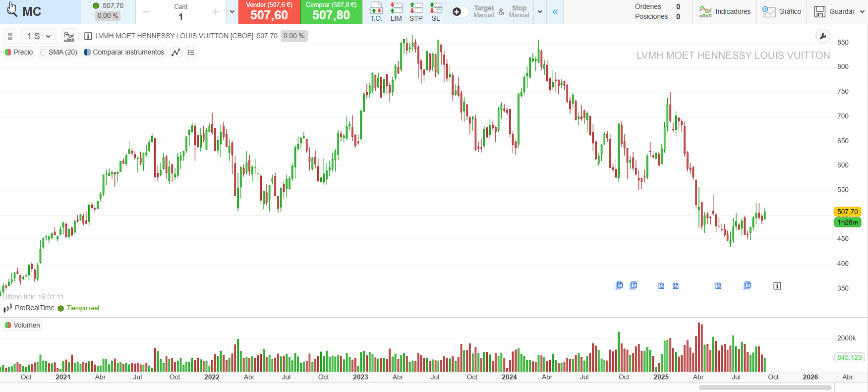
Task: Open the Gráfico menu
Action: pos(782,11)
